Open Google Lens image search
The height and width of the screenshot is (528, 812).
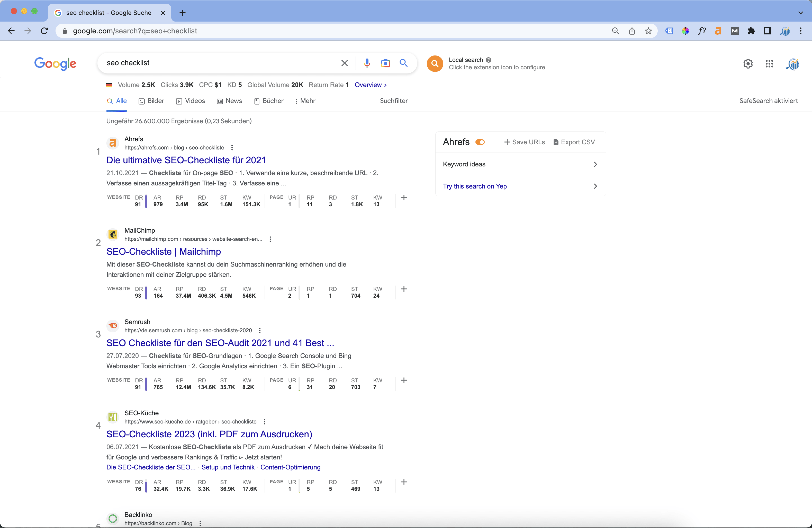tap(385, 63)
